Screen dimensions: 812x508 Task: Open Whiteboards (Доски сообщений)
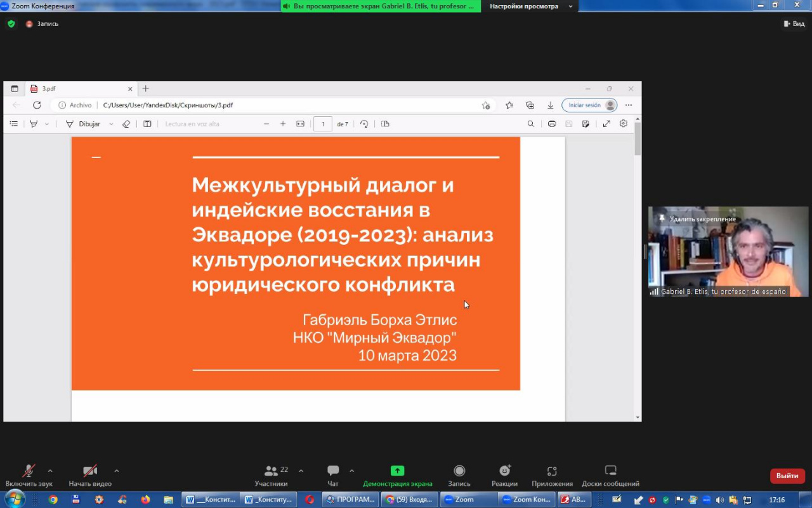point(610,476)
